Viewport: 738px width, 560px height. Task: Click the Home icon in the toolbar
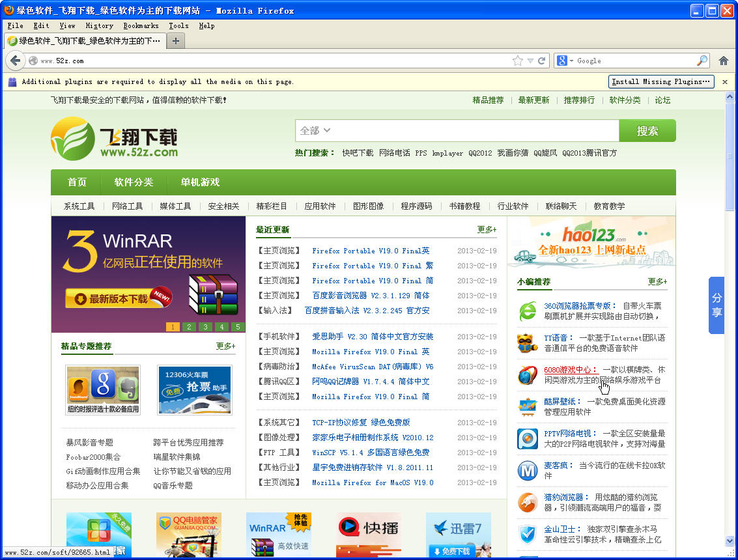coord(723,61)
